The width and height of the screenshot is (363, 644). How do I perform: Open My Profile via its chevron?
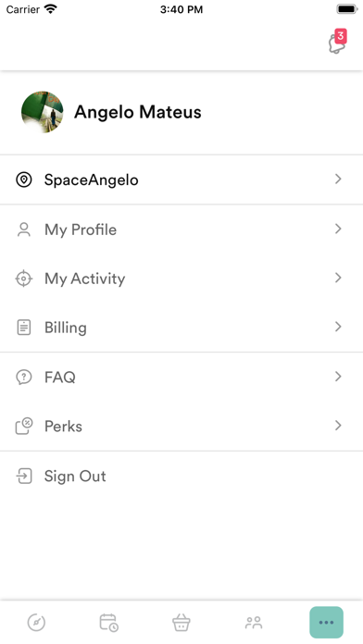tap(338, 229)
